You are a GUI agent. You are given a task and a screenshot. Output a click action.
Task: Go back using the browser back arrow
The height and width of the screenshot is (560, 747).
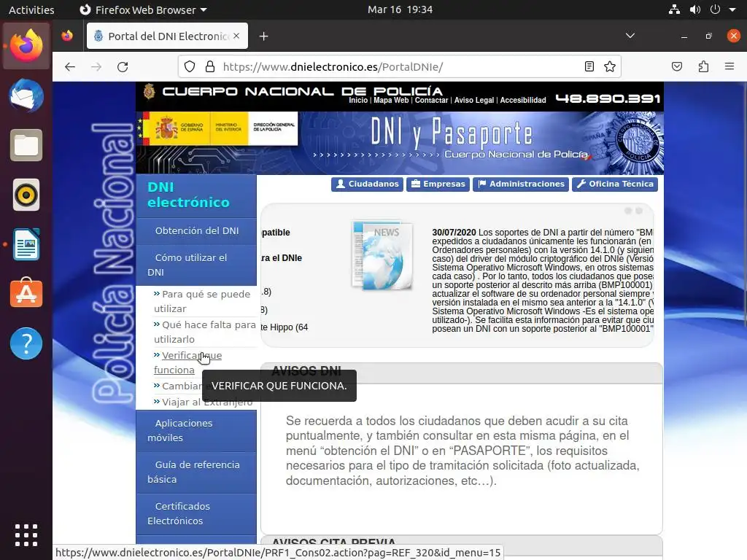tap(70, 66)
